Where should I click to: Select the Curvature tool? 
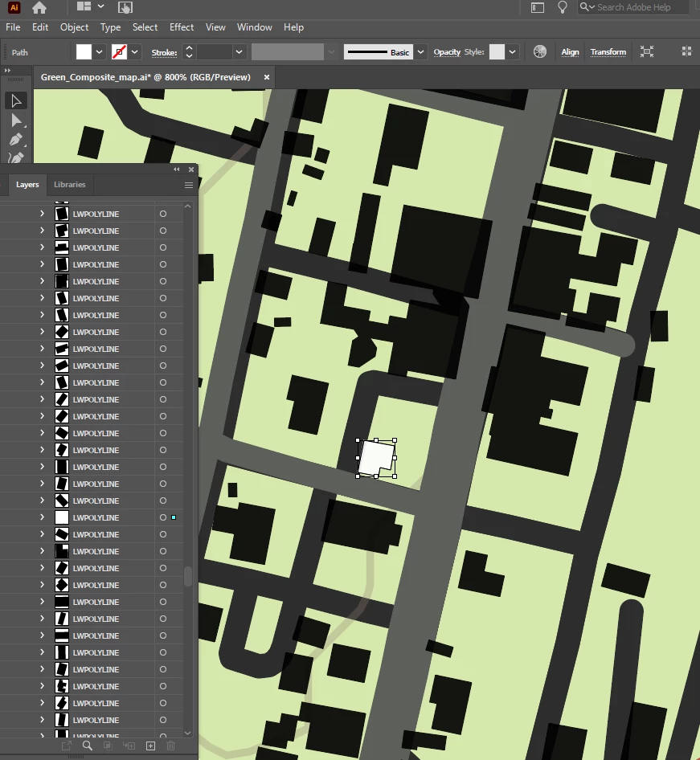click(15, 157)
